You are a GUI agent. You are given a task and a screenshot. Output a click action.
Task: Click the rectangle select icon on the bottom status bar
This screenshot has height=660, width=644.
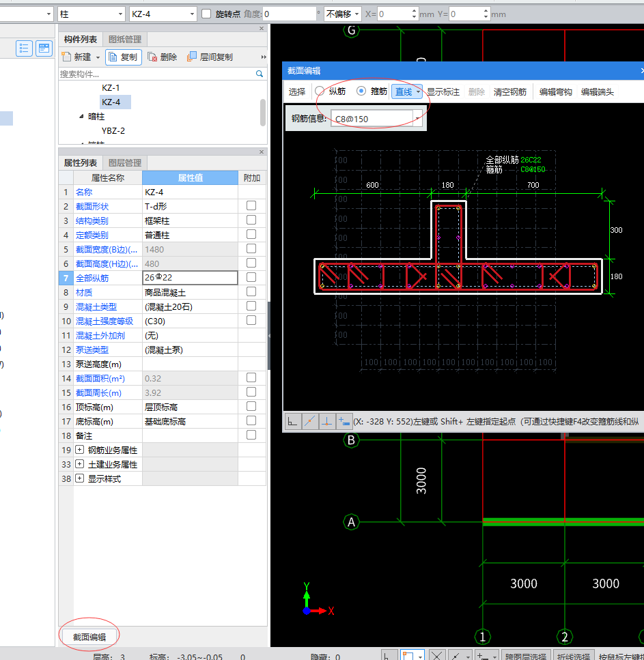(x=408, y=655)
